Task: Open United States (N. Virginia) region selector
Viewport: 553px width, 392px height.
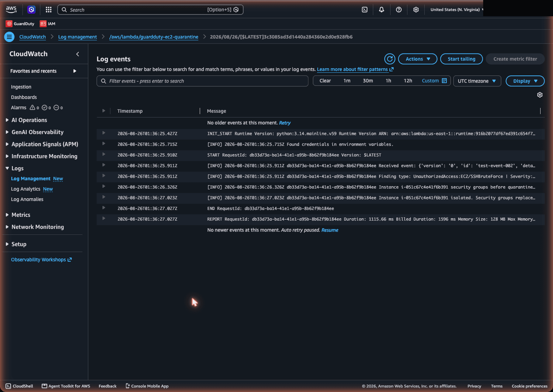Action: [x=457, y=10]
